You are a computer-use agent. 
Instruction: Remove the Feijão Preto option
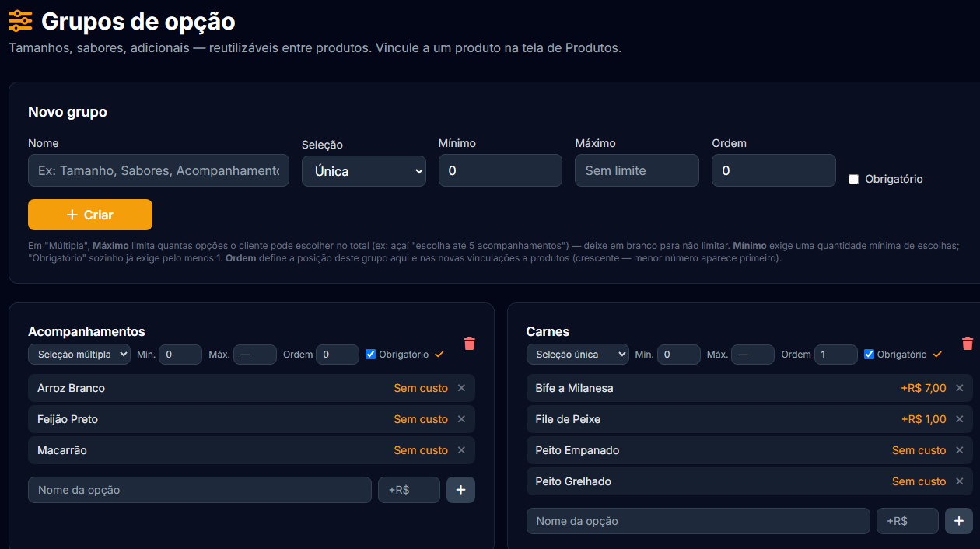461,419
